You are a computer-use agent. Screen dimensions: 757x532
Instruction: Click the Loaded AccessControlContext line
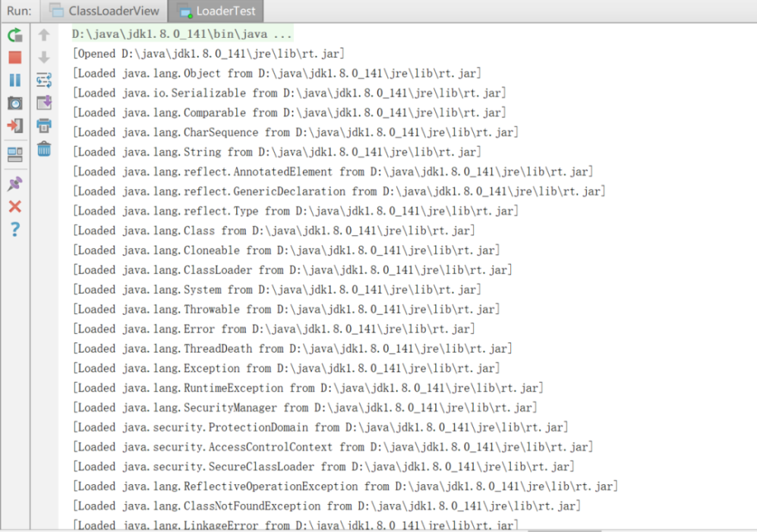tap(332, 447)
